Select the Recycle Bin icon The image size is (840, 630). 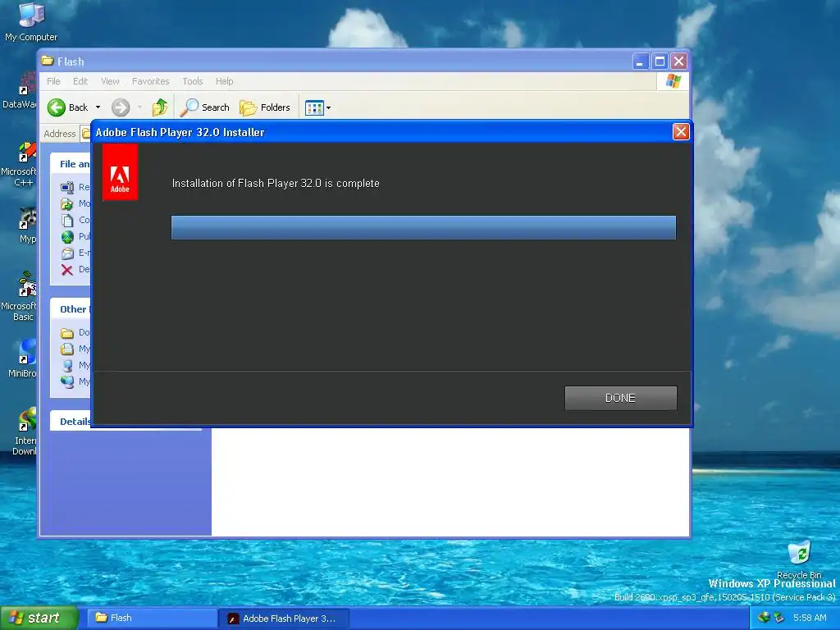(x=799, y=559)
